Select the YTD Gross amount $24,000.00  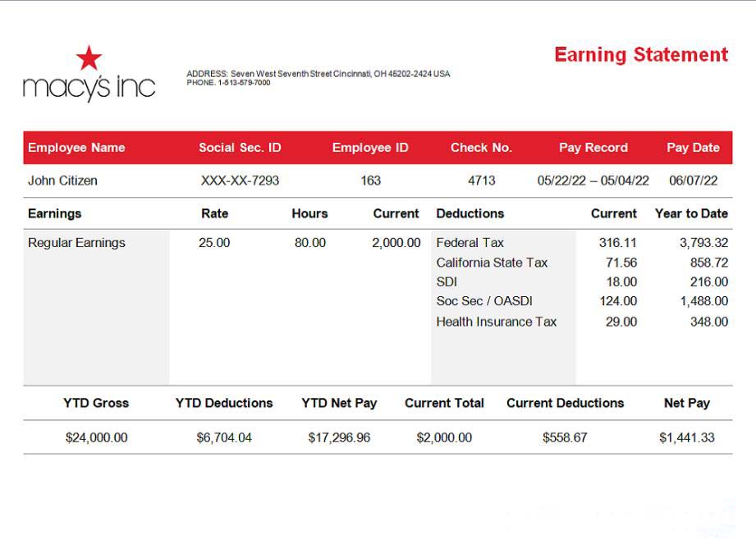coord(96,437)
